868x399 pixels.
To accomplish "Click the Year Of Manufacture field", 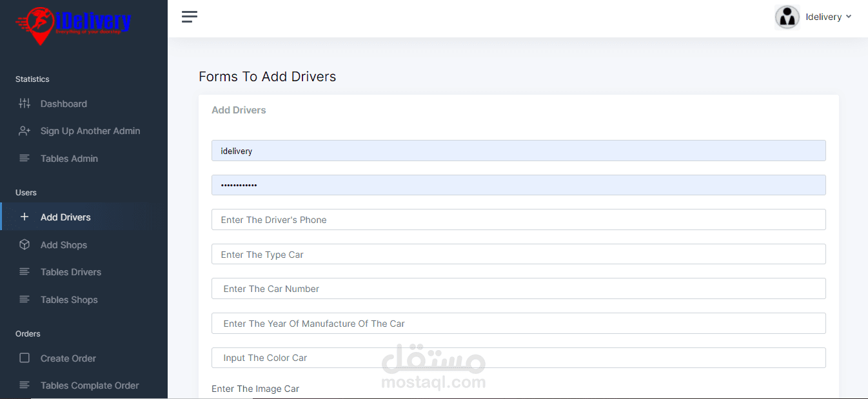I will 518,323.
